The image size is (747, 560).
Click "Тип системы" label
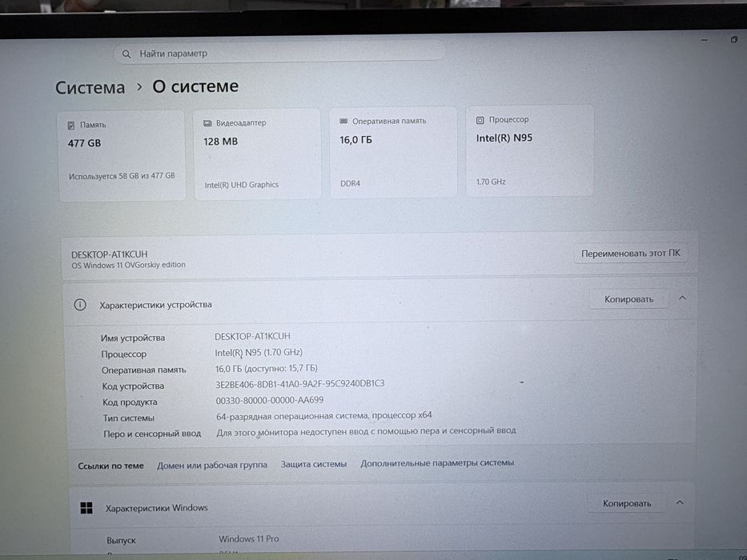tap(129, 418)
